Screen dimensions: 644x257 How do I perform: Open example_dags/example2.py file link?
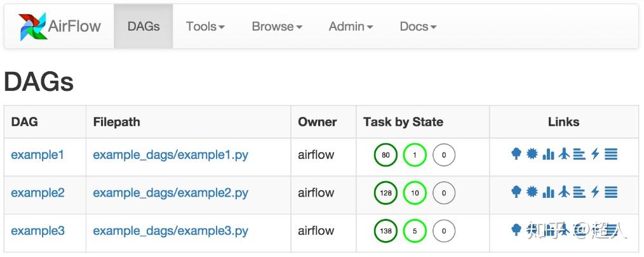[x=170, y=193]
